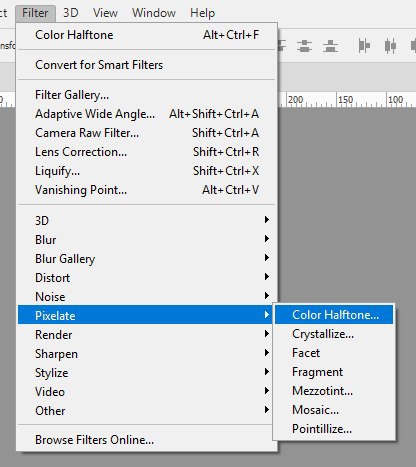Image resolution: width=416 pixels, height=467 pixels.
Task: Open the Help menu
Action: tap(202, 13)
